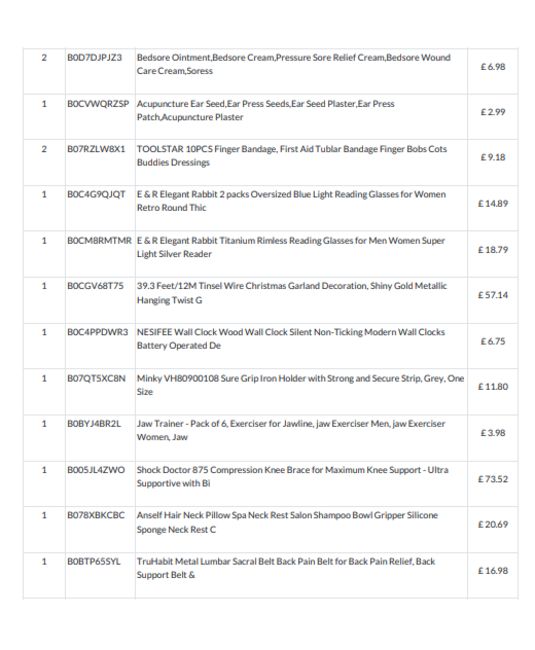The width and height of the screenshot is (535, 650).
Task: Click the TruHabit Metal Lumbar Sacral Belt description
Action: tap(286, 568)
